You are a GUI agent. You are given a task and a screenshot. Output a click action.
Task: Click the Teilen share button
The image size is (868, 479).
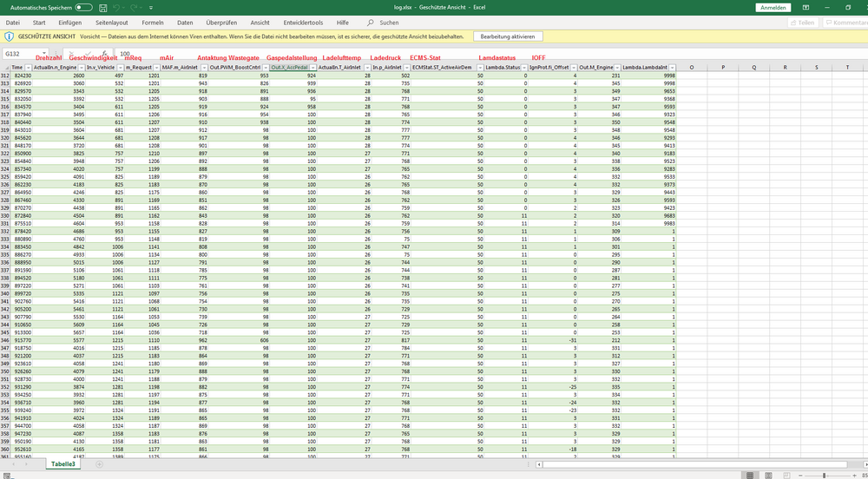point(803,23)
